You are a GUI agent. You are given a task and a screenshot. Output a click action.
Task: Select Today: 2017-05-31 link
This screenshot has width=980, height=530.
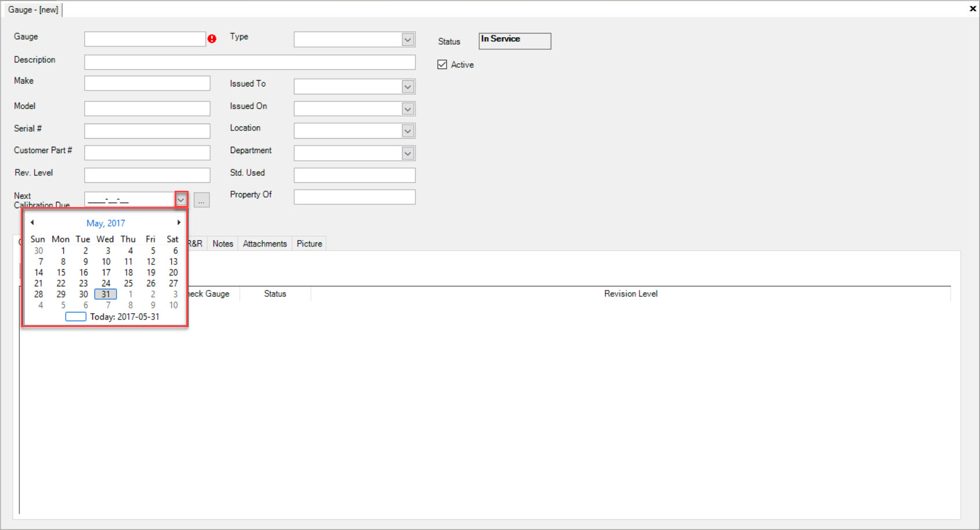113,317
